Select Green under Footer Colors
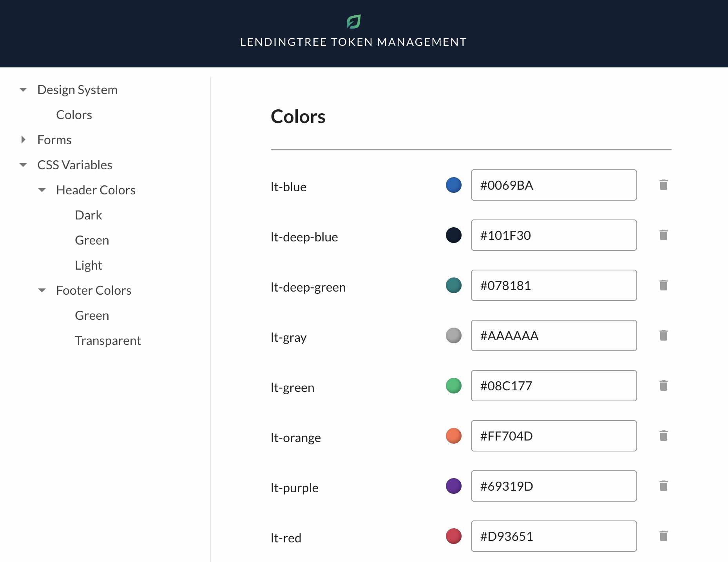 [92, 315]
